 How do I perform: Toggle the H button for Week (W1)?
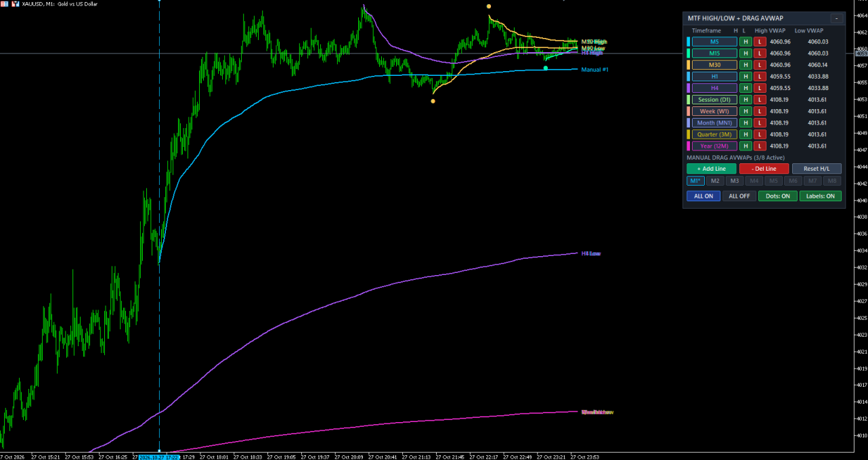pos(745,111)
